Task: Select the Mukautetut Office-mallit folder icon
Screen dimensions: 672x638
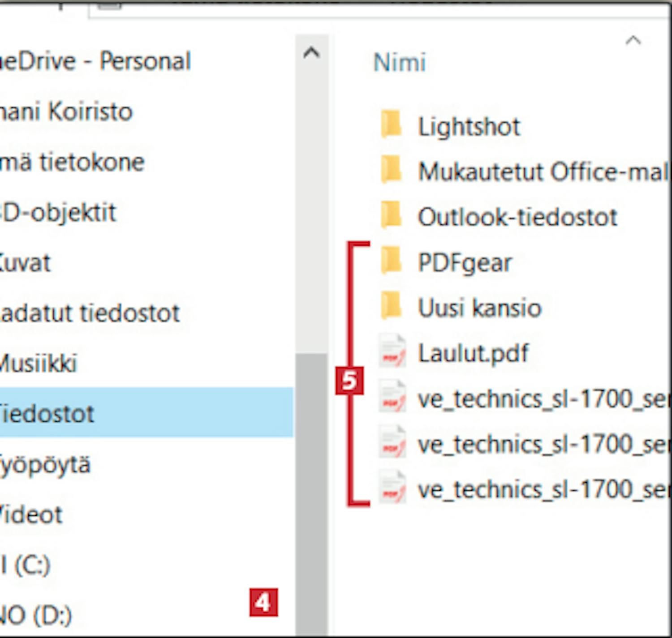Action: tap(391, 171)
